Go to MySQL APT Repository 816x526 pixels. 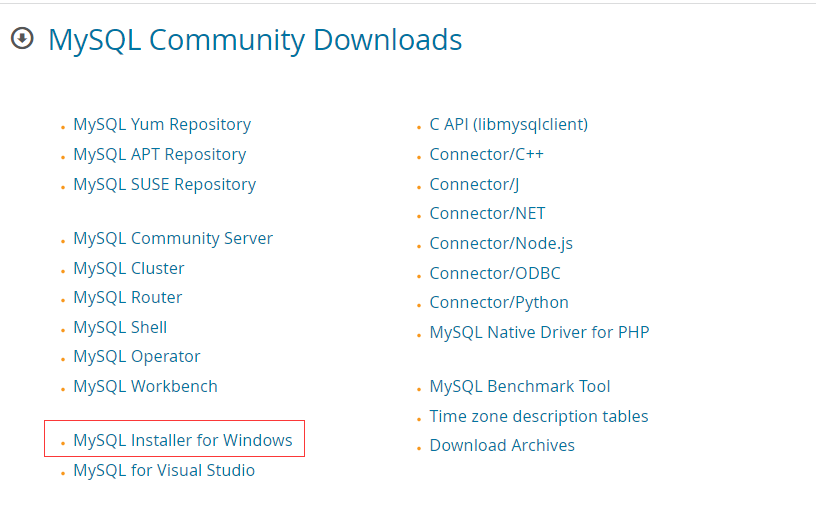(x=160, y=155)
